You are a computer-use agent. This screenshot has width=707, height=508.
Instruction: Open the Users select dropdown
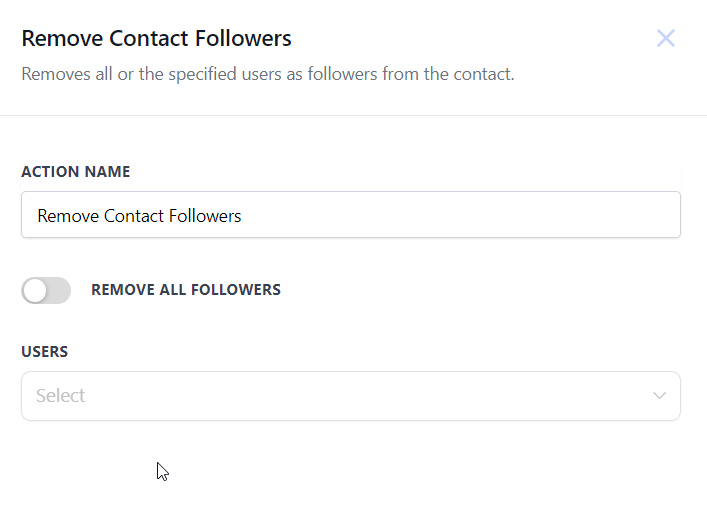pyautogui.click(x=350, y=396)
